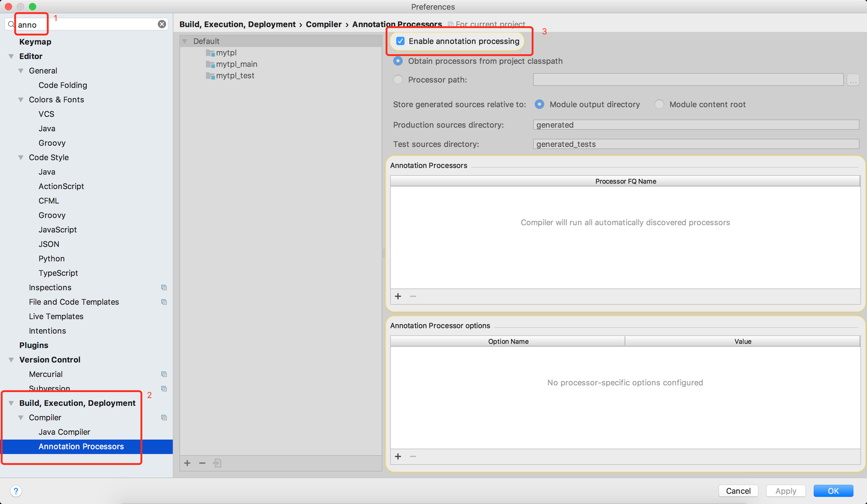Viewport: 867px width, 504px height.
Task: Remove profile with the minus icon below the profile list
Action: pos(202,463)
